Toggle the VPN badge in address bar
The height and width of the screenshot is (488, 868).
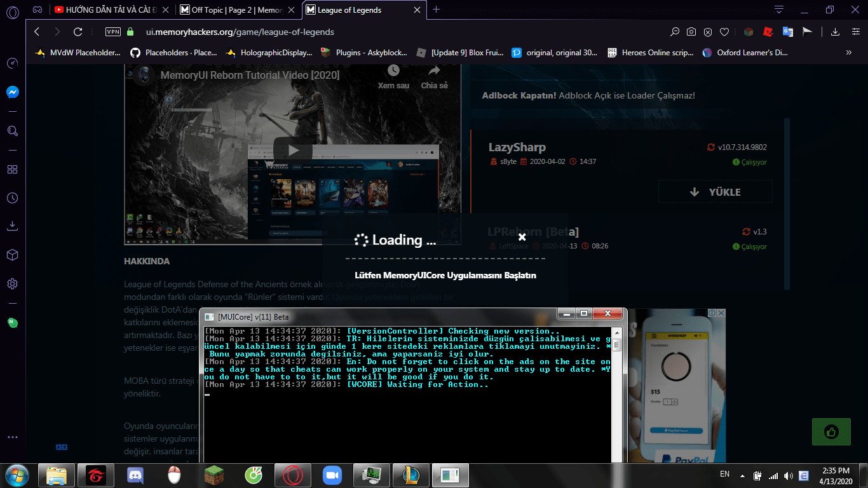[x=112, y=32]
